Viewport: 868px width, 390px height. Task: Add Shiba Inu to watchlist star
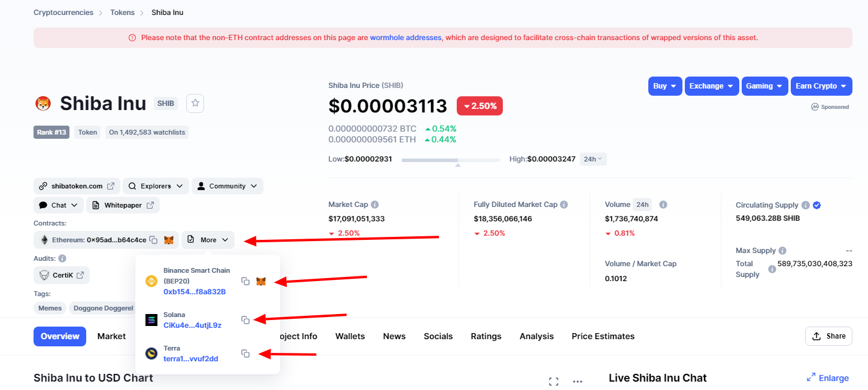click(x=195, y=103)
